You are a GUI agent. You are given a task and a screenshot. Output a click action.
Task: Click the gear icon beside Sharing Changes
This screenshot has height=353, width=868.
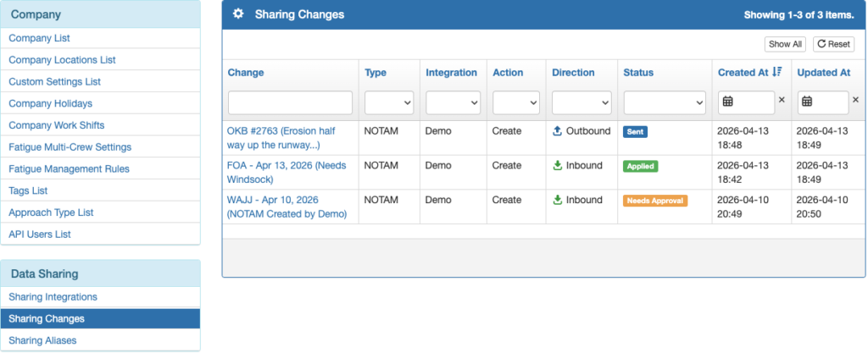tap(238, 14)
